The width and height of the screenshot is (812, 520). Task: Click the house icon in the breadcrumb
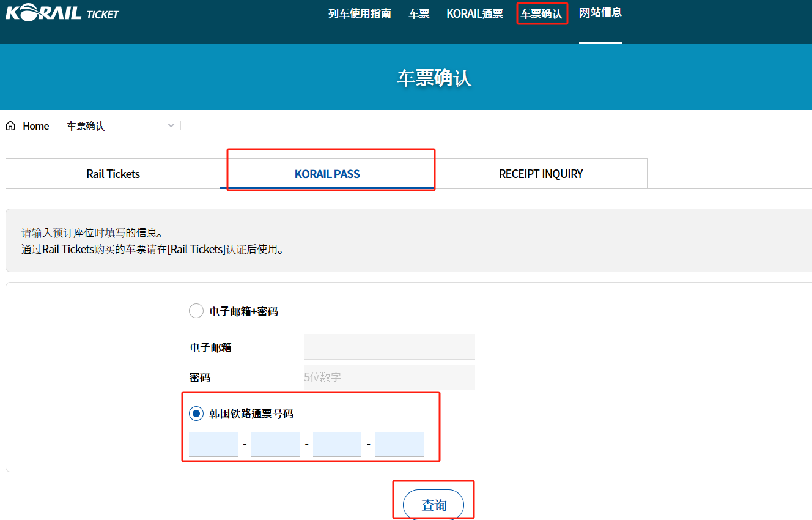click(10, 126)
